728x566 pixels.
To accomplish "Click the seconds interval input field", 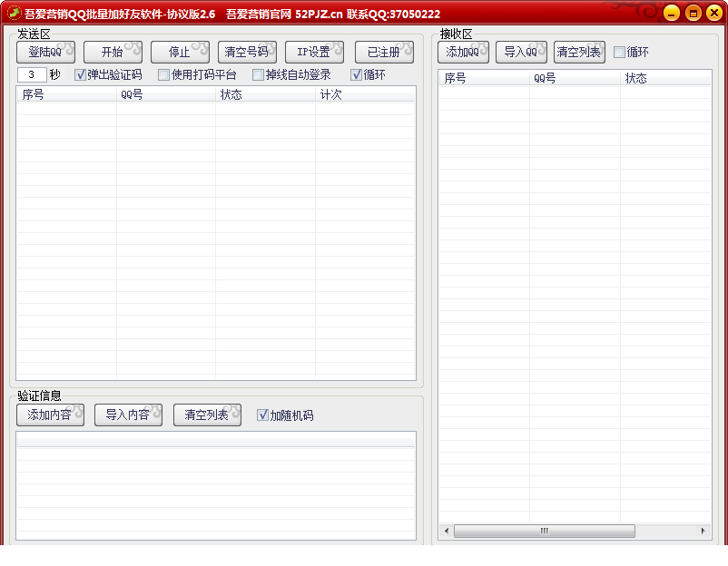I will point(32,74).
